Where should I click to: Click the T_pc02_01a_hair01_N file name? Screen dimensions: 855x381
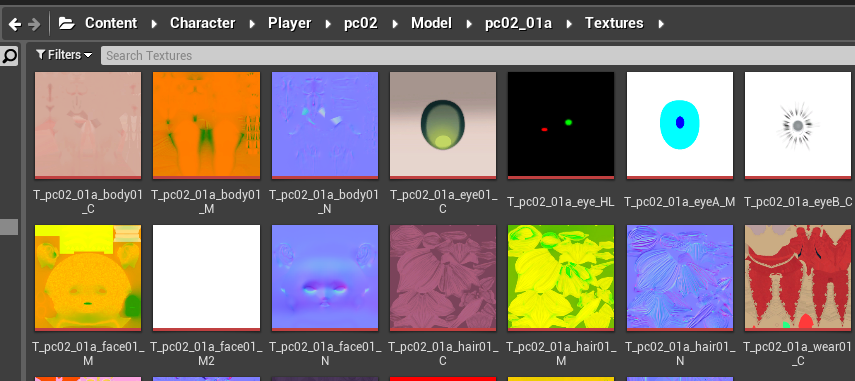(x=679, y=354)
